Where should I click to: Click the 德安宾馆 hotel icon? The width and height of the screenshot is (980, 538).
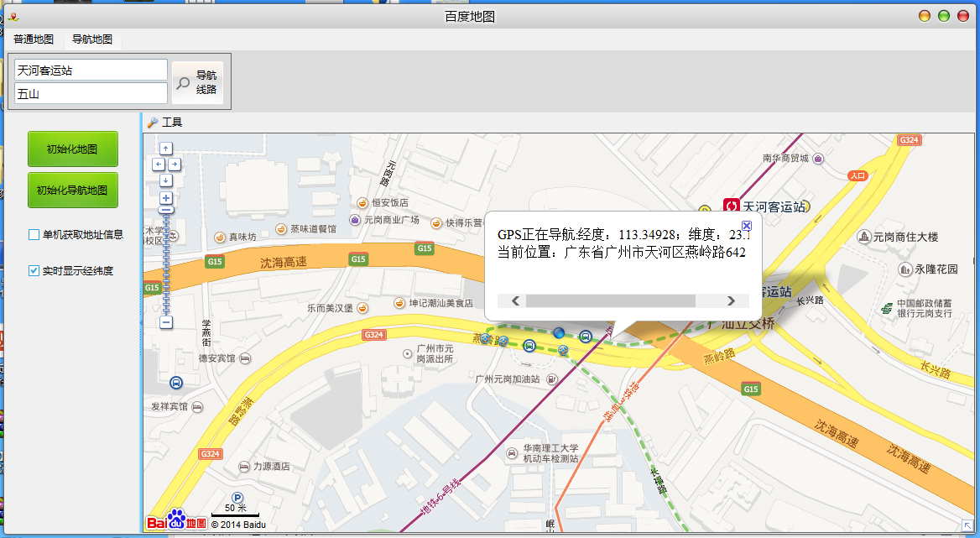point(245,358)
